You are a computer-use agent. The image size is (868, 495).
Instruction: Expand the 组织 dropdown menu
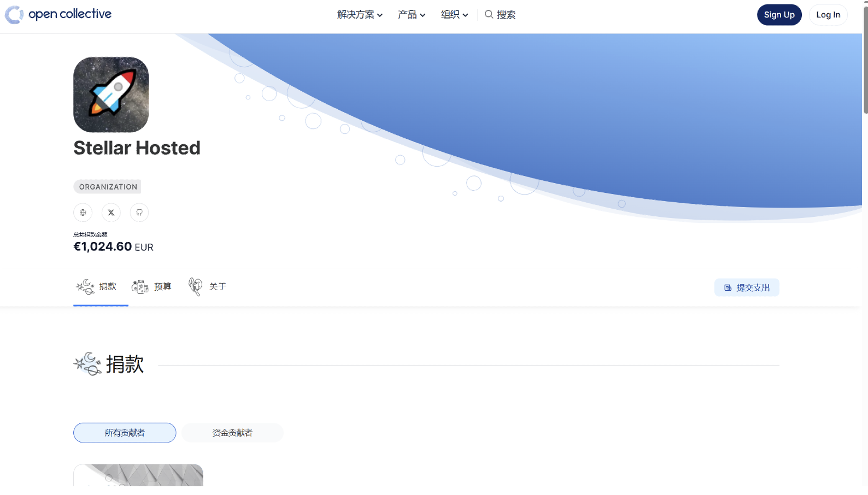click(x=454, y=15)
